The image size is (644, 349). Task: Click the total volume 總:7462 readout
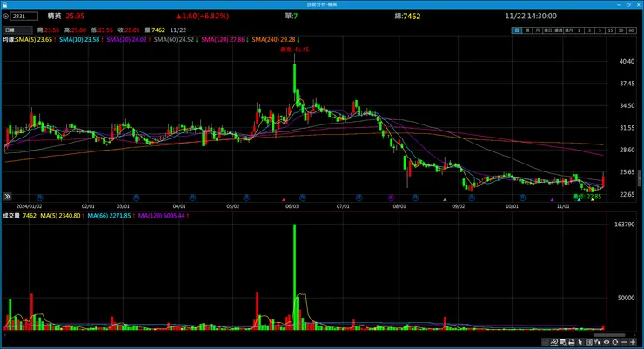[x=407, y=17]
